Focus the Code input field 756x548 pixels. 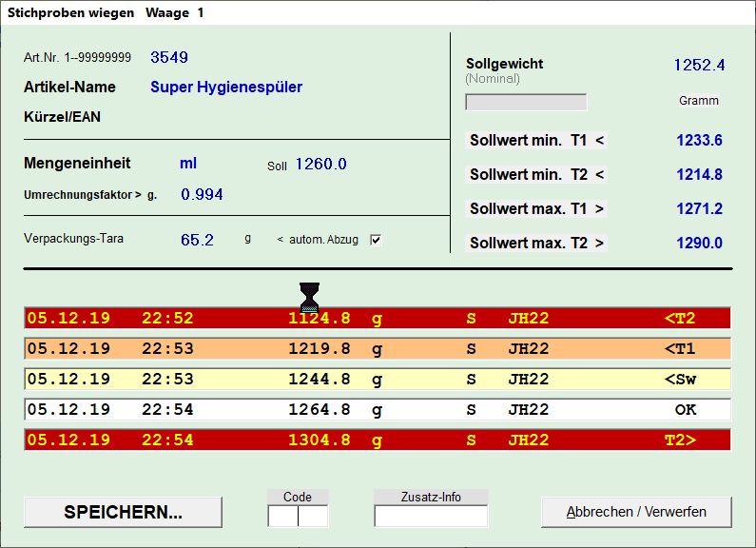tap(297, 517)
